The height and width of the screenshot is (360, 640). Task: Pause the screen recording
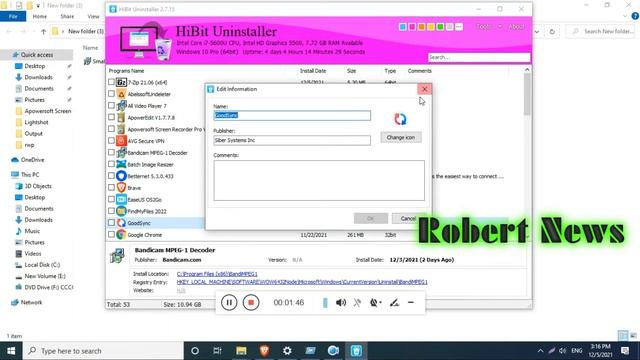pos(229,302)
